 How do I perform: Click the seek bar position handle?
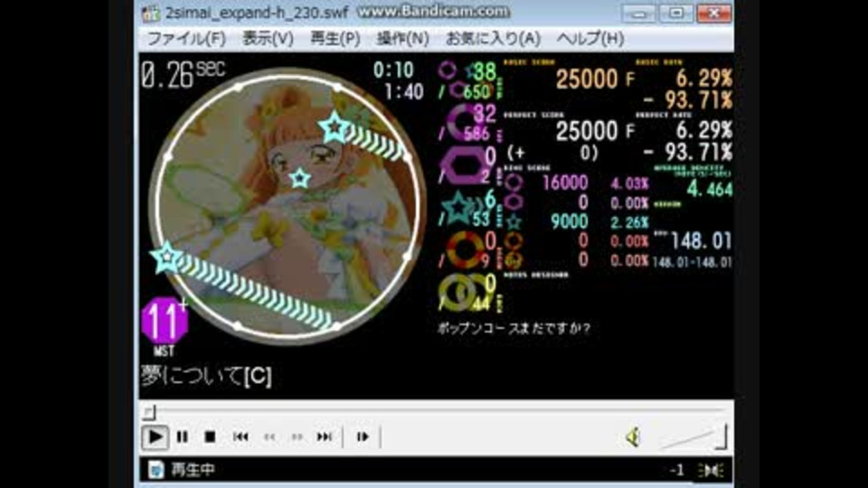click(x=149, y=412)
